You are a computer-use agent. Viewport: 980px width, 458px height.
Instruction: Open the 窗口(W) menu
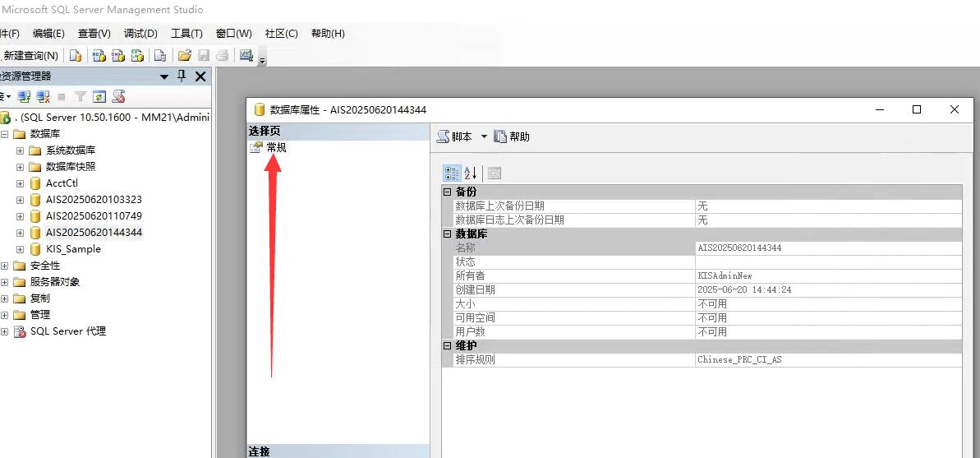click(234, 33)
